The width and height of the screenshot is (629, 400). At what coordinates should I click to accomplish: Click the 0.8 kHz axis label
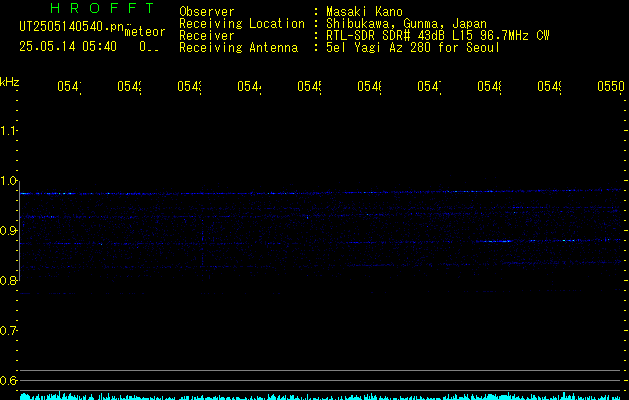(x=8, y=280)
